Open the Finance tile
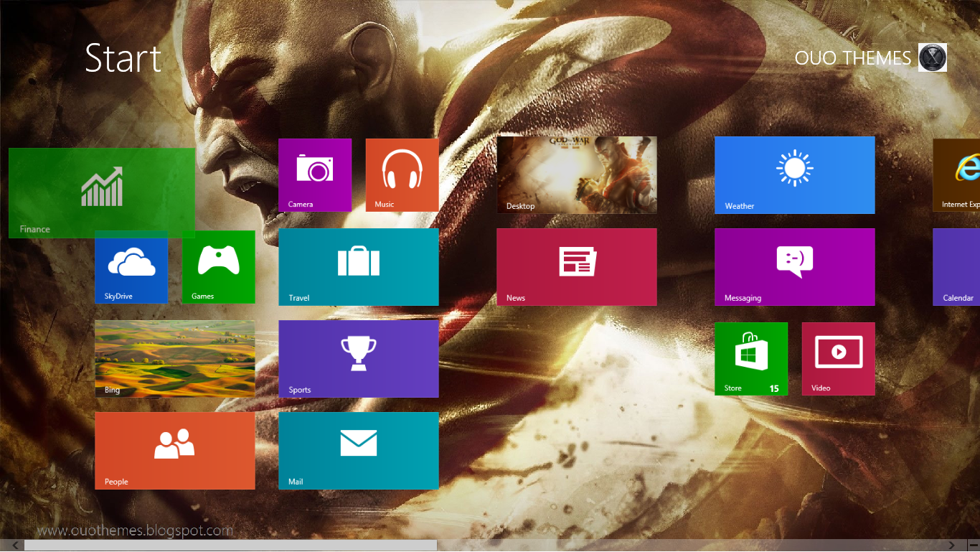 click(x=102, y=192)
